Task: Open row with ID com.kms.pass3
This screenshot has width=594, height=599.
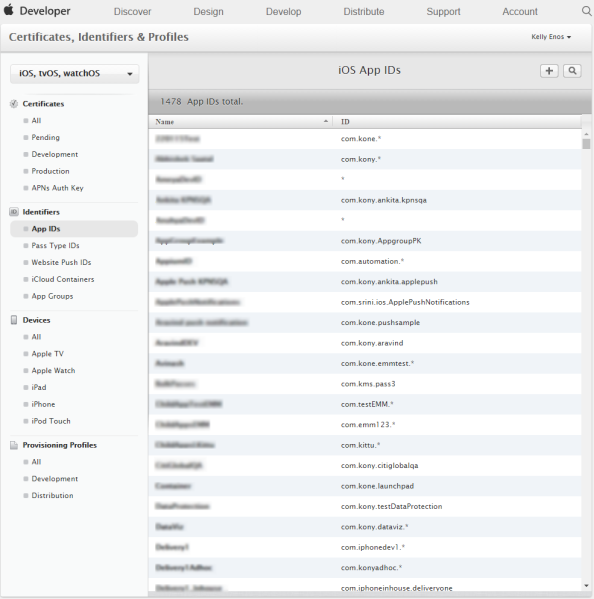Action: [365, 384]
